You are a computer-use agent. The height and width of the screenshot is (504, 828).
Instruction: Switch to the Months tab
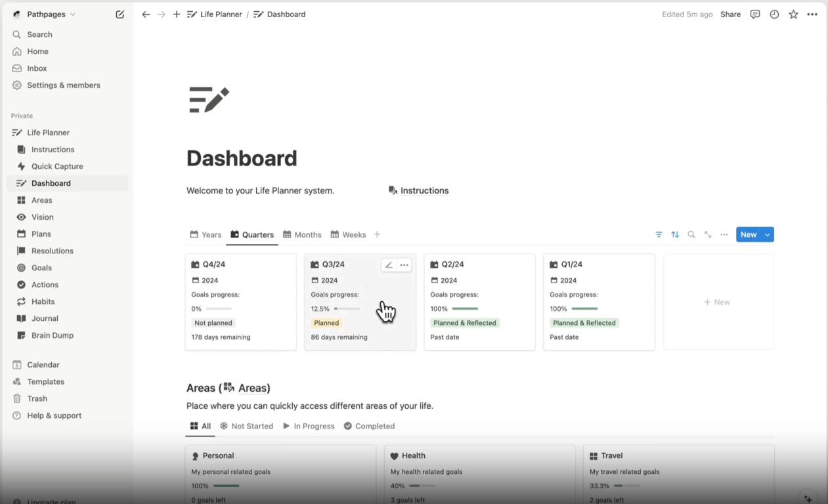[x=302, y=234]
